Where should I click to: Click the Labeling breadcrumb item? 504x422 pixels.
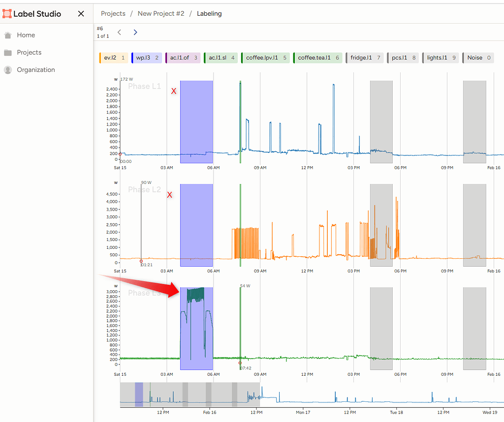pyautogui.click(x=209, y=13)
